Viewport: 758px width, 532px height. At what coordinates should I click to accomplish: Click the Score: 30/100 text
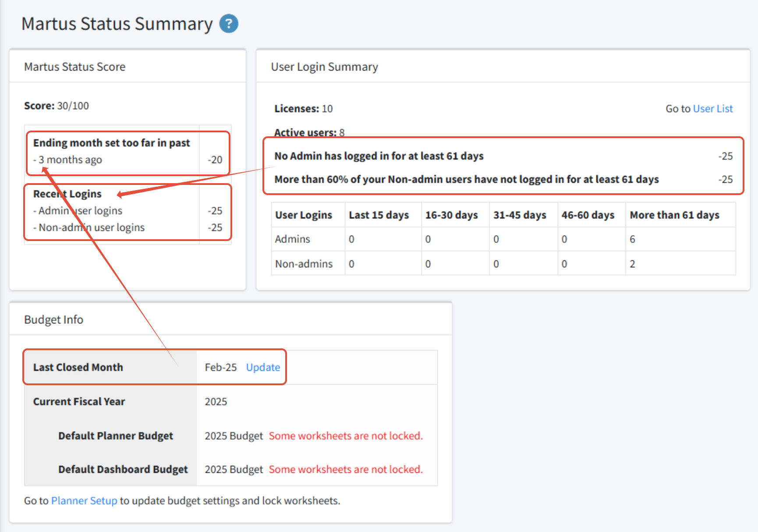(57, 106)
